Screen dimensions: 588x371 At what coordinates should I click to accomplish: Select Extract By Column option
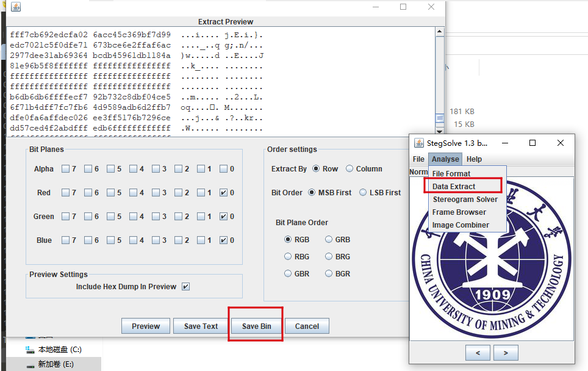tap(350, 169)
